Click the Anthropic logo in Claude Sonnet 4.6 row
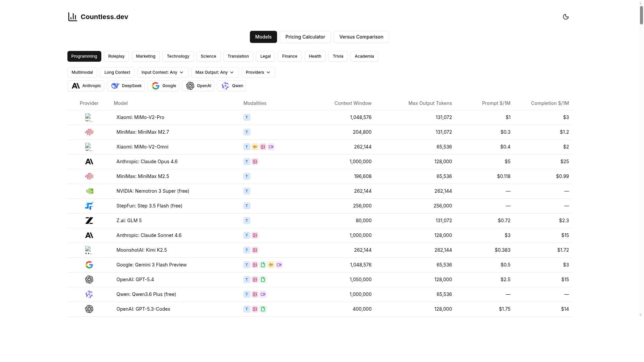This screenshot has width=644, height=362. [x=89, y=235]
